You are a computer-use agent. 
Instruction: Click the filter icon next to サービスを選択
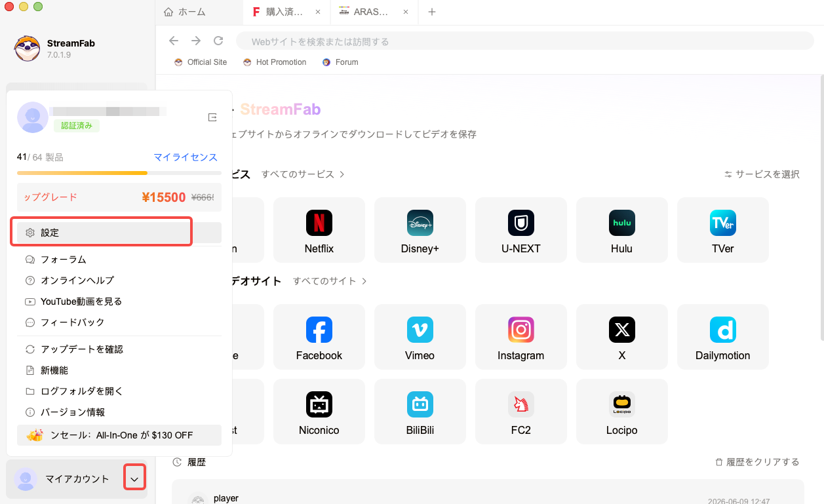(x=728, y=174)
